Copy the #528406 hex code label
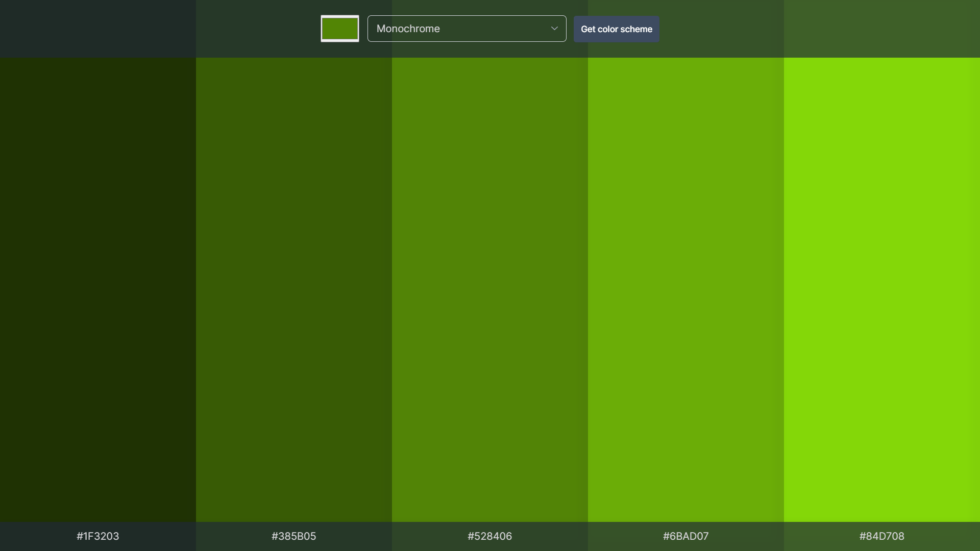This screenshot has width=980, height=551. pyautogui.click(x=490, y=536)
